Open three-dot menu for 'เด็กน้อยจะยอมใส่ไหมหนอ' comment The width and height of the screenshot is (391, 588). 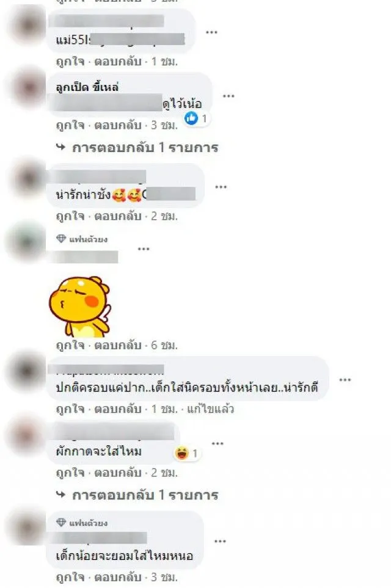(220, 541)
